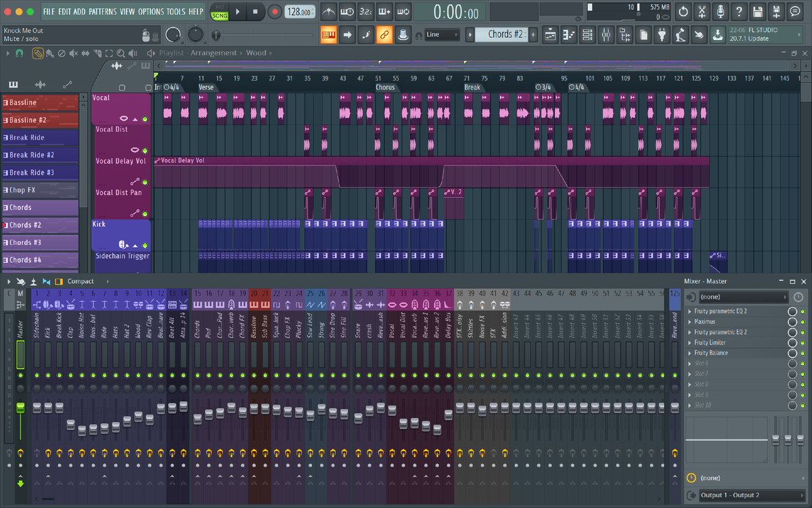Image resolution: width=812 pixels, height=508 pixels.
Task: Open the chat bubble icon
Action: point(795,12)
